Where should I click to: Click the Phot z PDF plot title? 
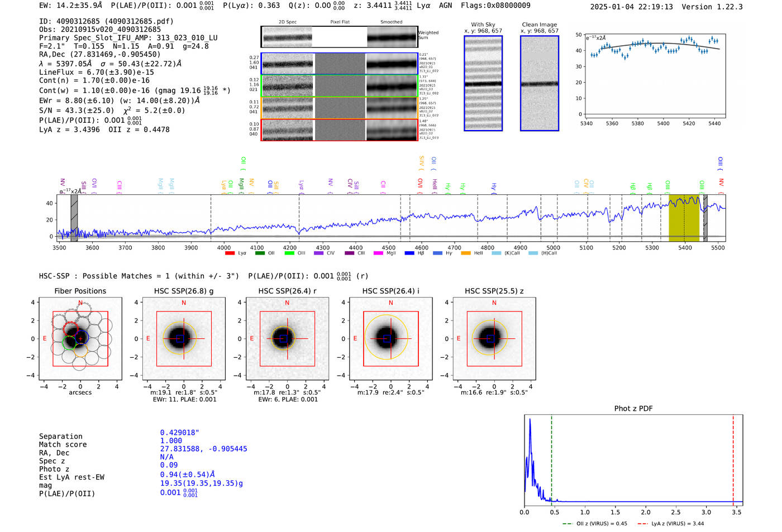(633, 409)
